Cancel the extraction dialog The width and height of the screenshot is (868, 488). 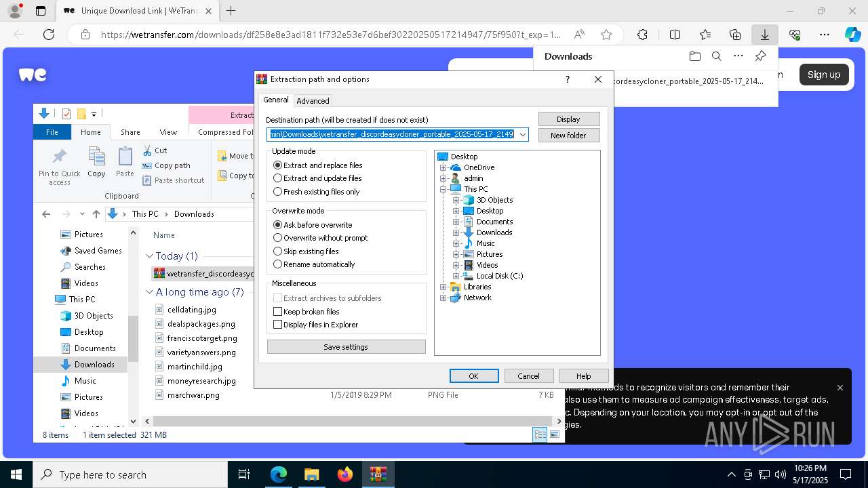coord(529,376)
